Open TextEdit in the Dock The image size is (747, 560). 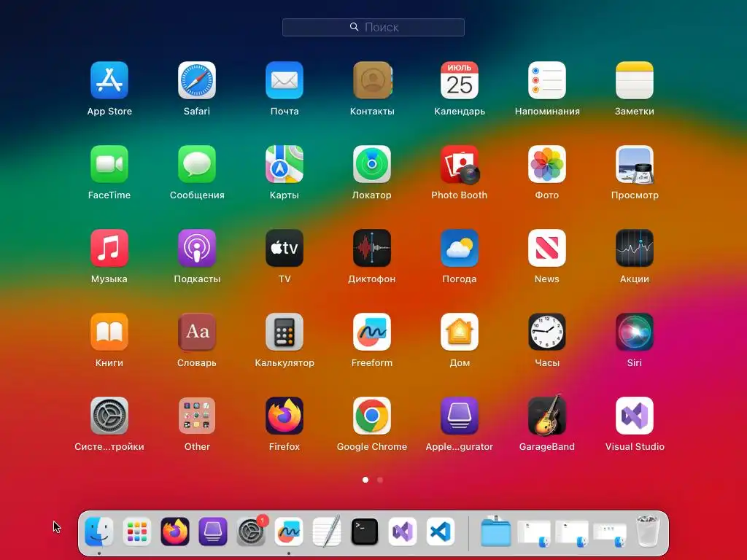coord(327,532)
